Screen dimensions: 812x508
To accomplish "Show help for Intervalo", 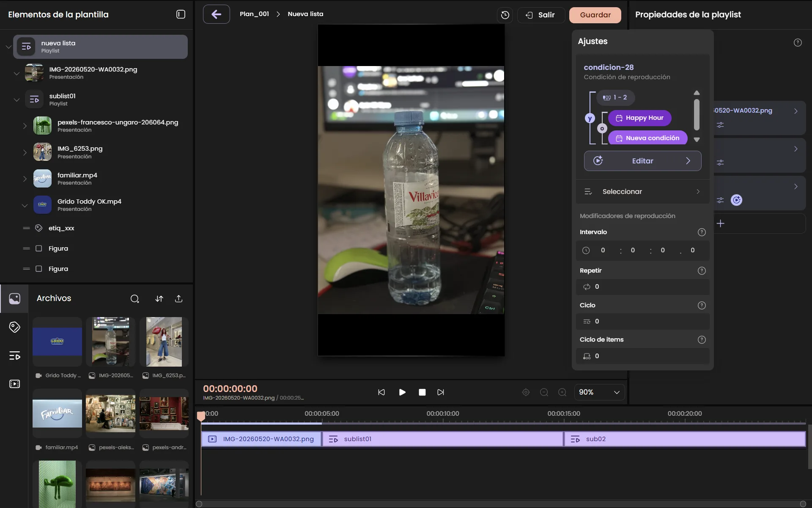I will pos(702,232).
